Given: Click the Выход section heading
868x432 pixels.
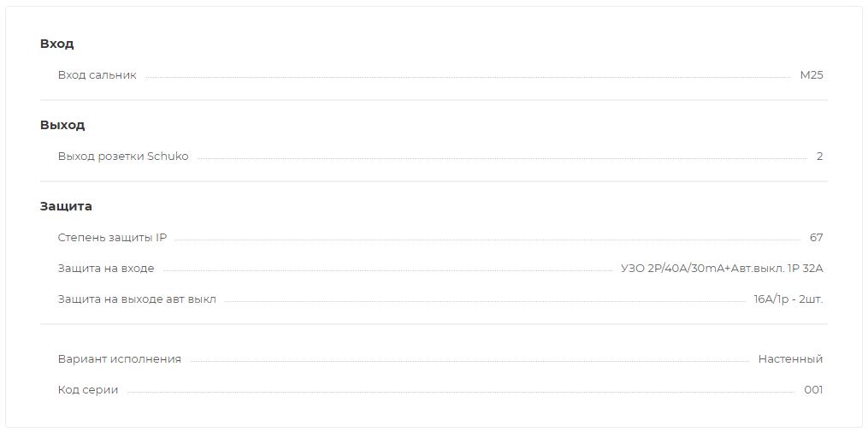Looking at the screenshot, I should pos(62,125).
